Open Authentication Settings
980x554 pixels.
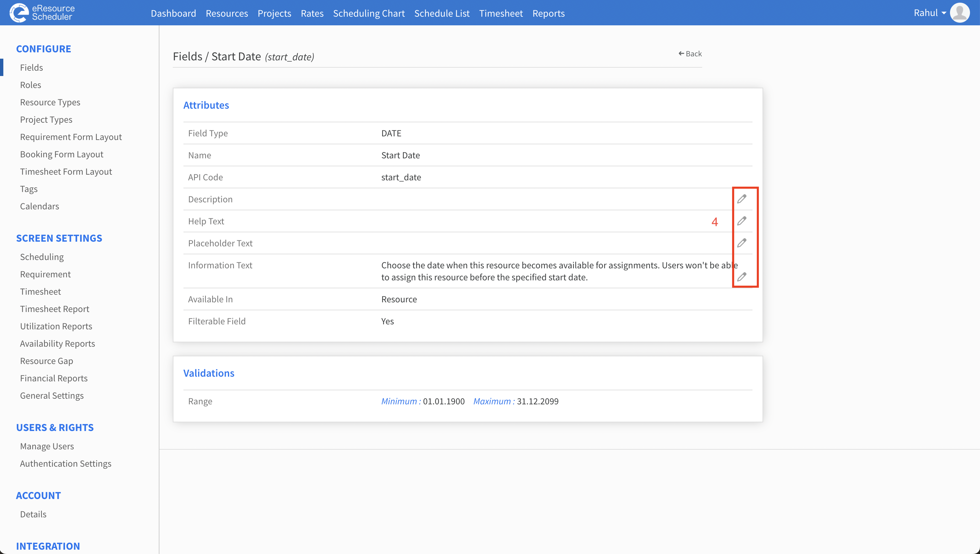[x=65, y=463]
